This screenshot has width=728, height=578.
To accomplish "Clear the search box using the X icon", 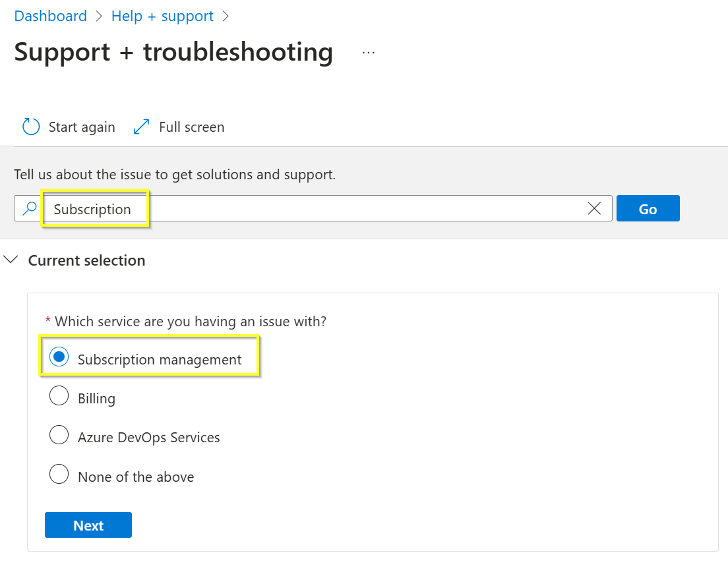I will click(x=594, y=208).
